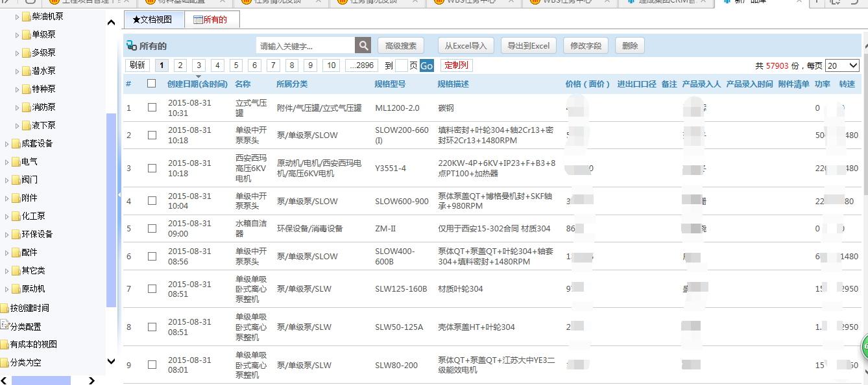Click the 删除 button

pos(630,45)
